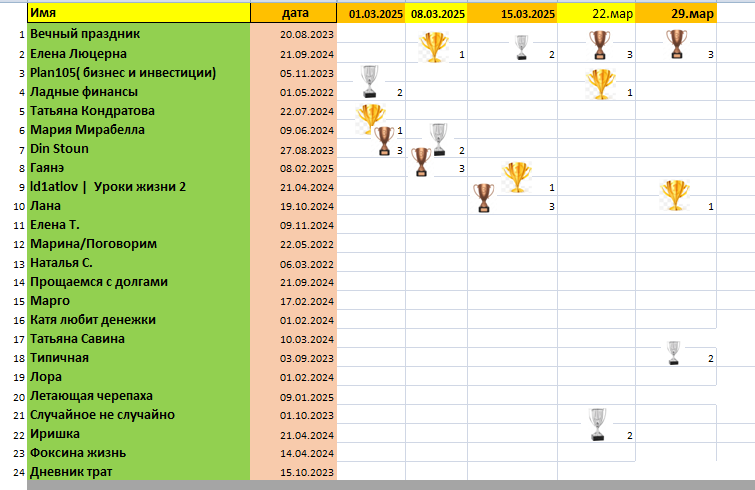Select the gold trophy under 08.03.2025
Image resolution: width=755 pixels, height=490 pixels.
[434, 47]
